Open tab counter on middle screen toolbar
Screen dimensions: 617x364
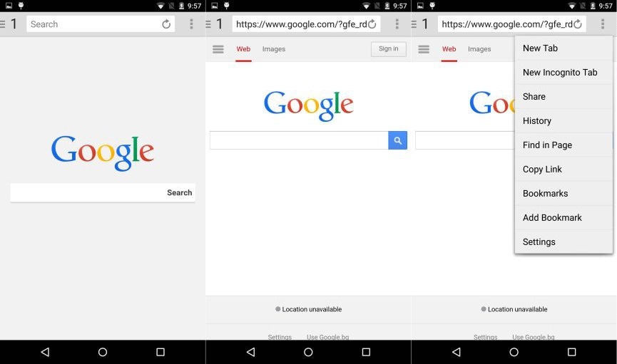(x=220, y=24)
